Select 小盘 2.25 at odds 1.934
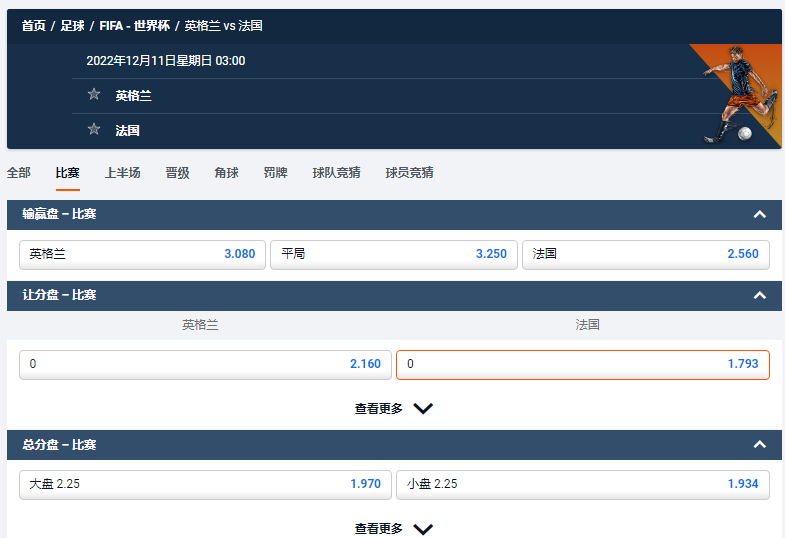 coord(582,484)
